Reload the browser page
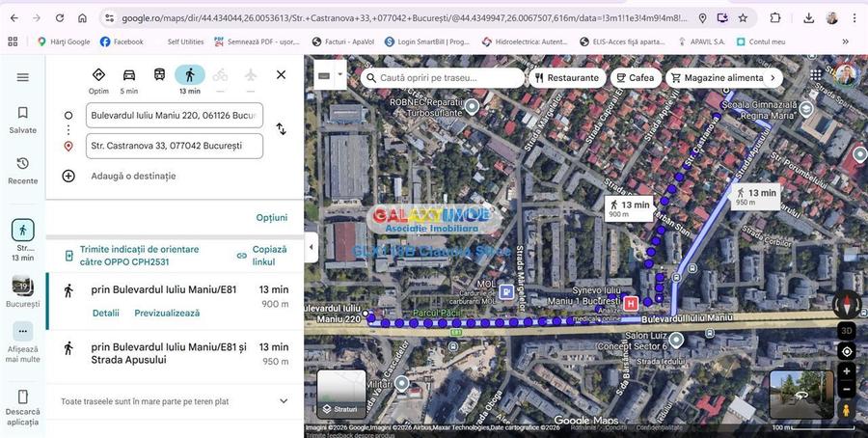Image resolution: width=868 pixels, height=438 pixels. [x=60, y=18]
